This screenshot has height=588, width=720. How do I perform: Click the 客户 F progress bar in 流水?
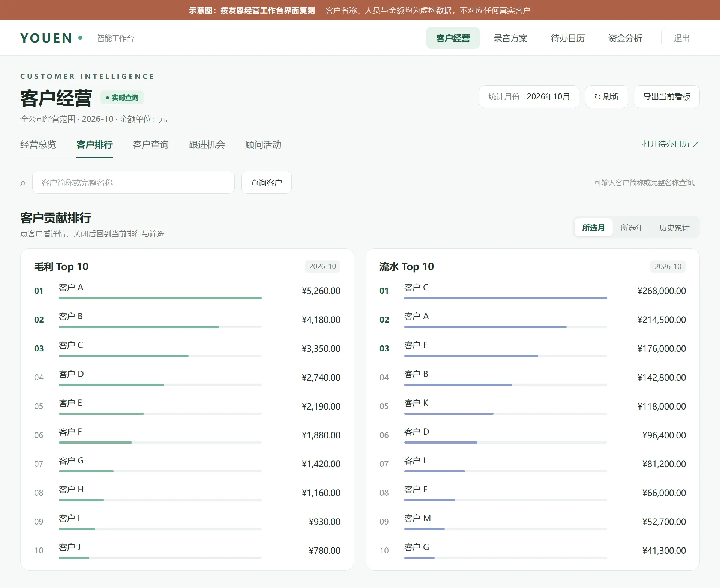pos(505,356)
